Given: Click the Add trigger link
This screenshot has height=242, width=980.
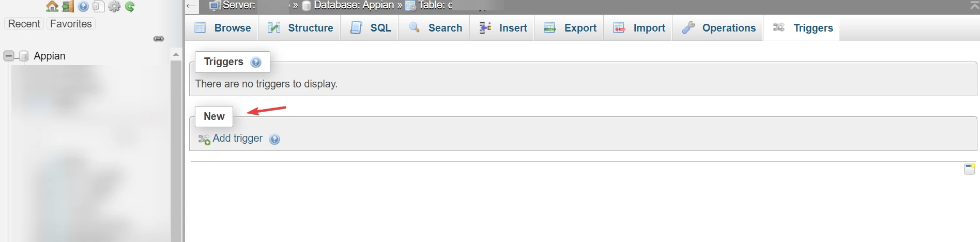Looking at the screenshot, I should coord(237,139).
